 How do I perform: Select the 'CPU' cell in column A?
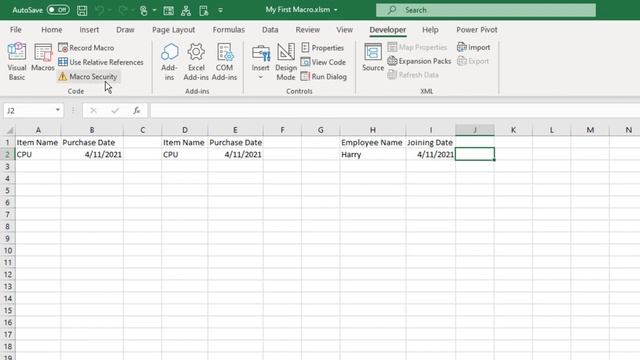(x=38, y=155)
